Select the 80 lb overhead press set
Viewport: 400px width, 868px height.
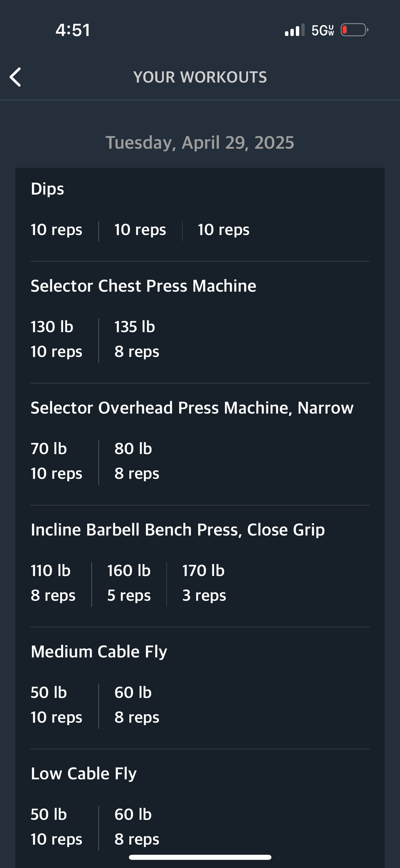pos(137,461)
